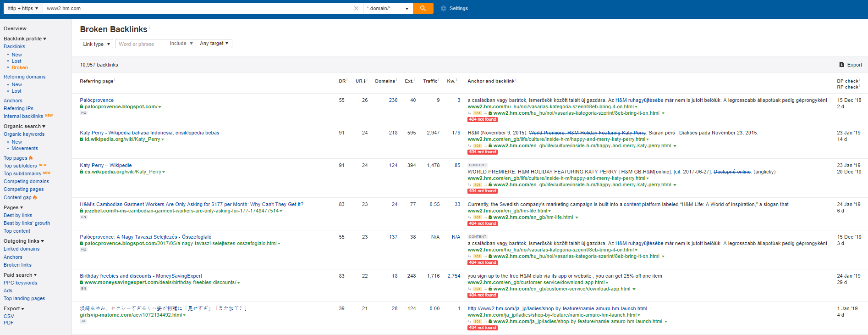
Task: Click the 230 domains count in the first row
Action: coord(393,100)
